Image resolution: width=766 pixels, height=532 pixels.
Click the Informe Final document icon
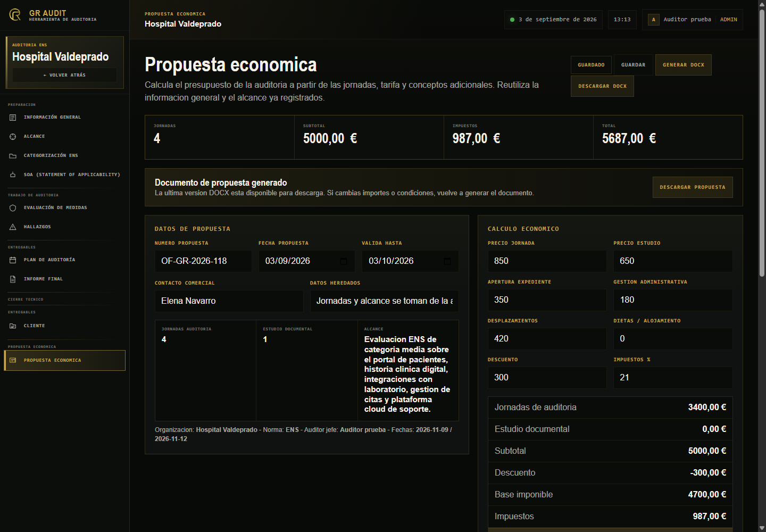13,279
